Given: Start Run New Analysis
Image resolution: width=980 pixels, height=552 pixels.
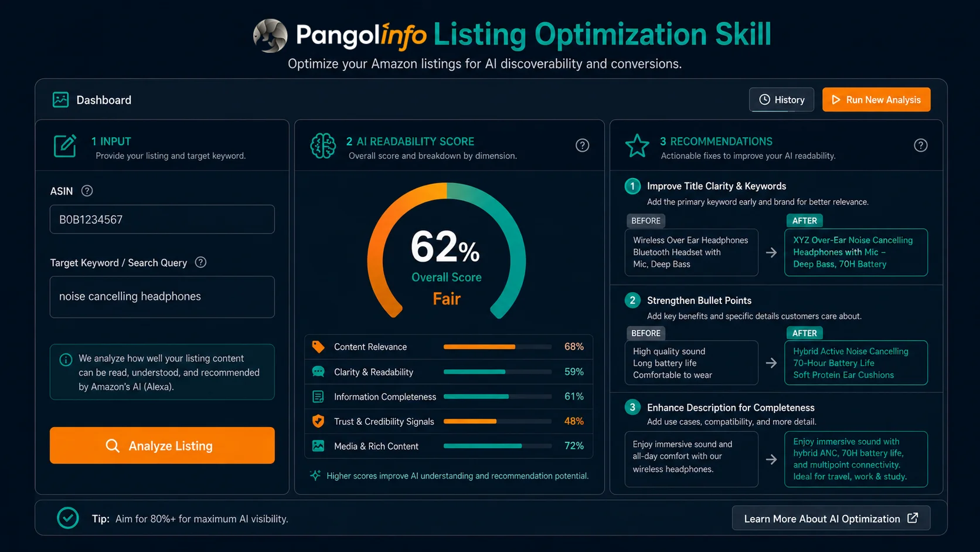Looking at the screenshot, I should [x=876, y=100].
